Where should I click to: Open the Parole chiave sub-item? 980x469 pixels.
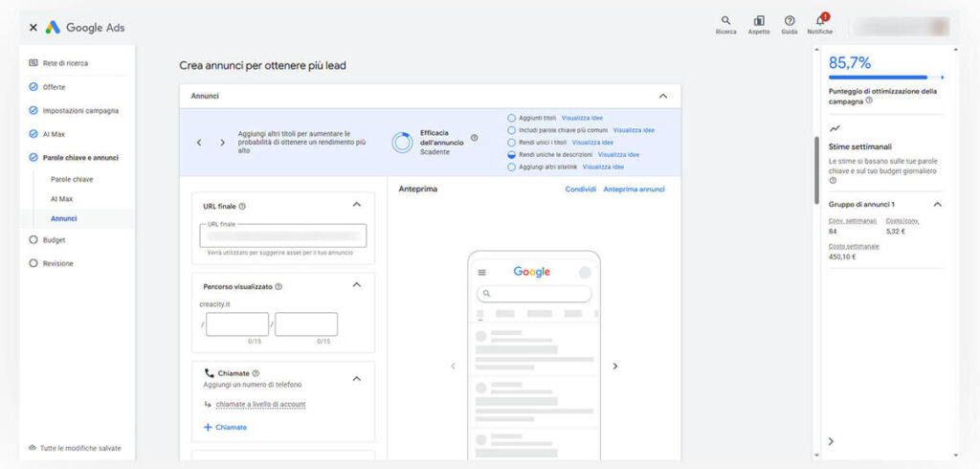[72, 179]
